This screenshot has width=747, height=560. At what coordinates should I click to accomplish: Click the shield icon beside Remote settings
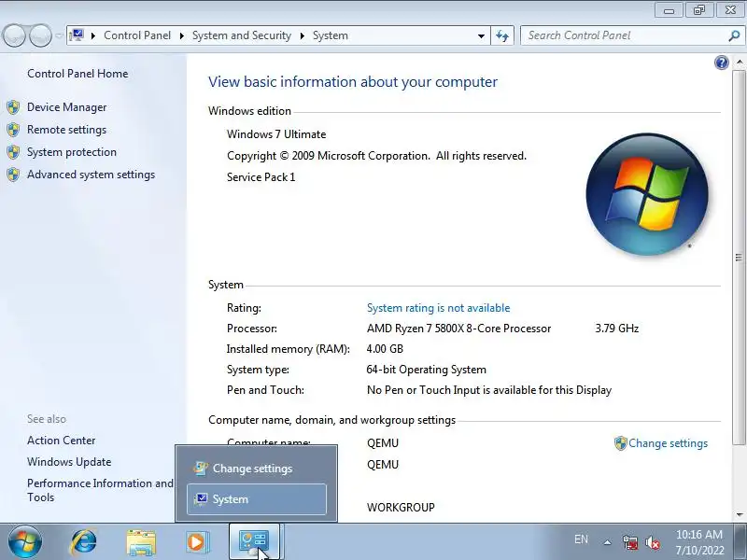[13, 130]
